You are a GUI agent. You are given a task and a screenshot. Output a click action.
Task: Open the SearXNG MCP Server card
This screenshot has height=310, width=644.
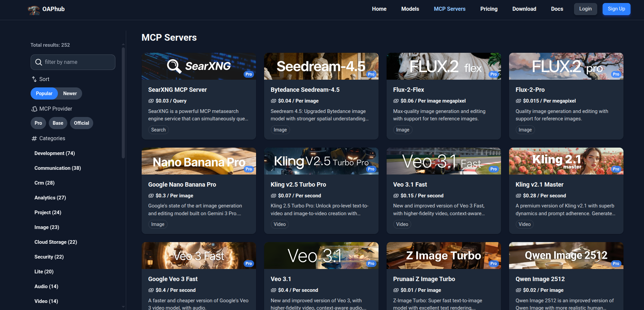pos(199,96)
